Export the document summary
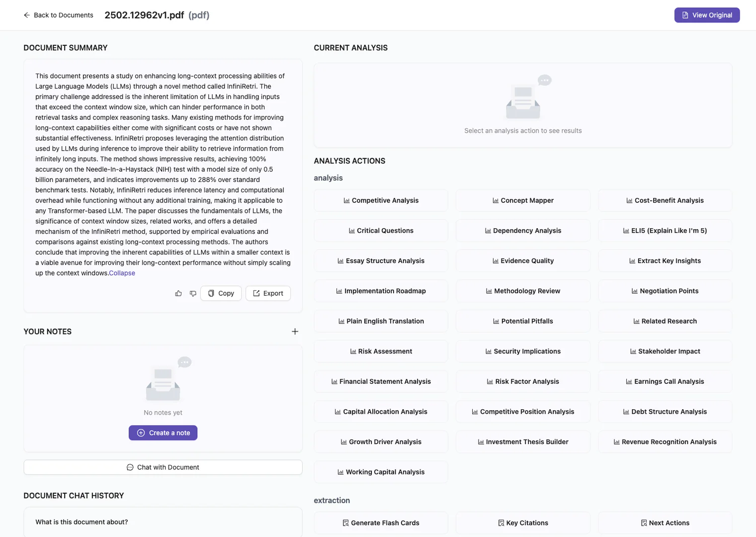 pyautogui.click(x=267, y=293)
